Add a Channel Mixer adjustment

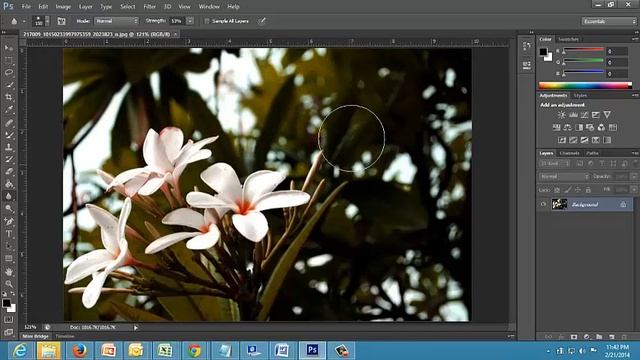click(x=601, y=127)
